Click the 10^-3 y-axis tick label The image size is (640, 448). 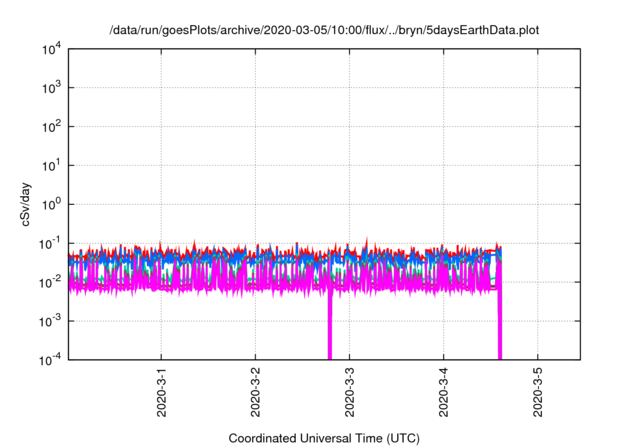coord(50,322)
